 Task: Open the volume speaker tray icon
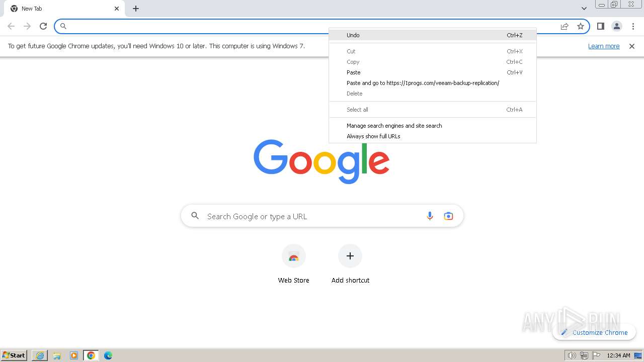[x=572, y=355]
